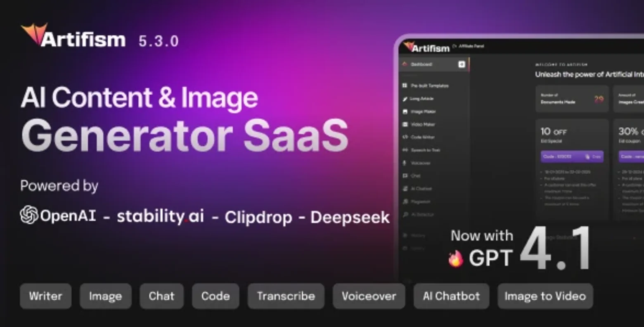Viewport: 644px width, 327px height.
Task: Collapse the sidebar with the white toggle icon
Action: (x=462, y=64)
